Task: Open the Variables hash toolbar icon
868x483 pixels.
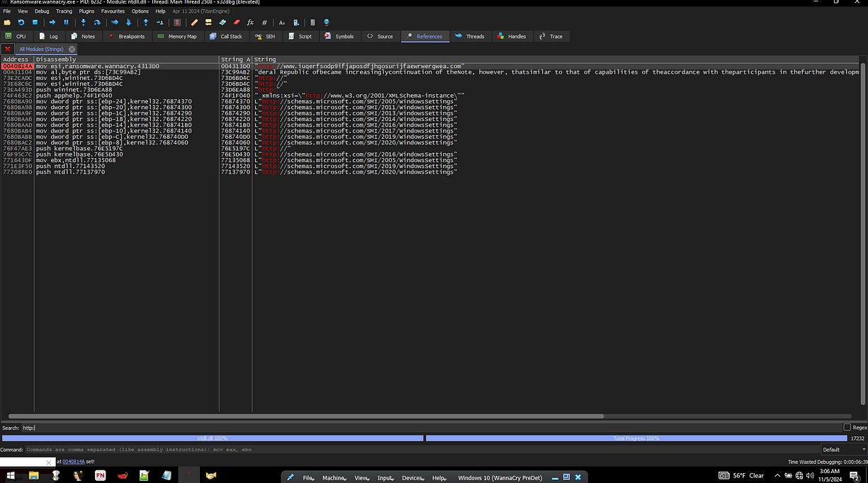Action: (x=264, y=23)
